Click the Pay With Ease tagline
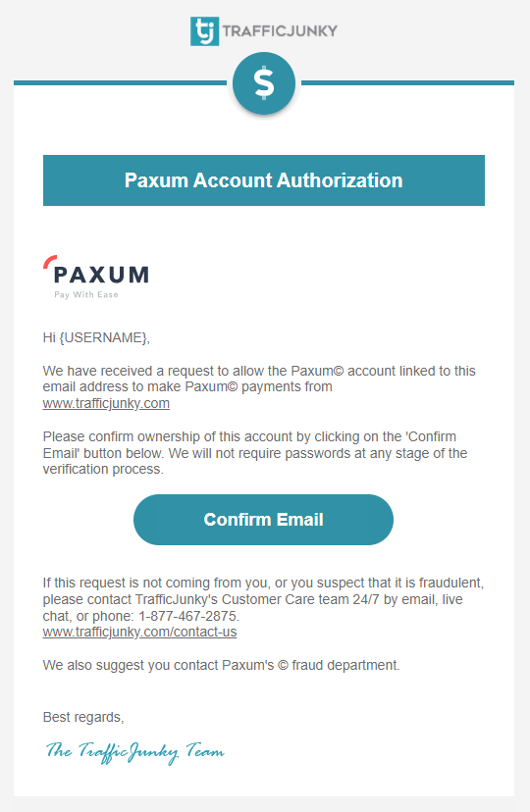 click(86, 294)
